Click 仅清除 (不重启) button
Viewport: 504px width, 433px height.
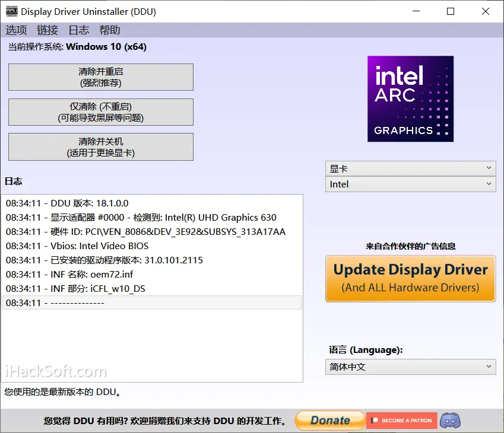(x=100, y=112)
